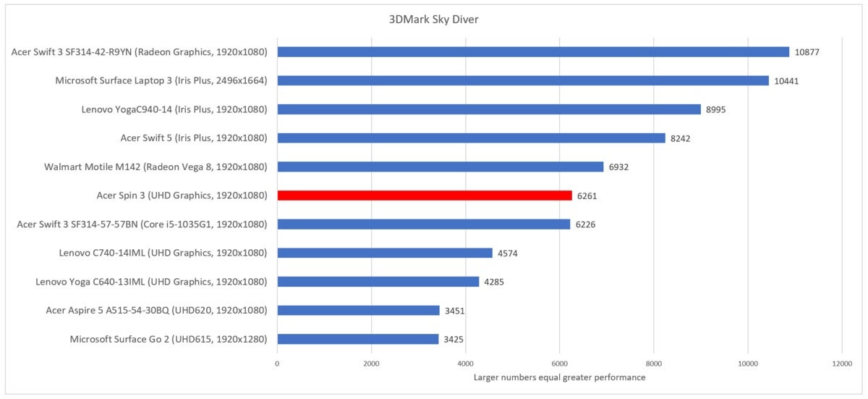Click the data value 6261

coord(587,196)
